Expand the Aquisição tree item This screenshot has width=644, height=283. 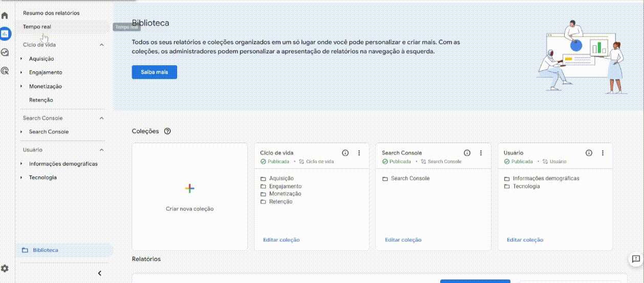point(22,59)
